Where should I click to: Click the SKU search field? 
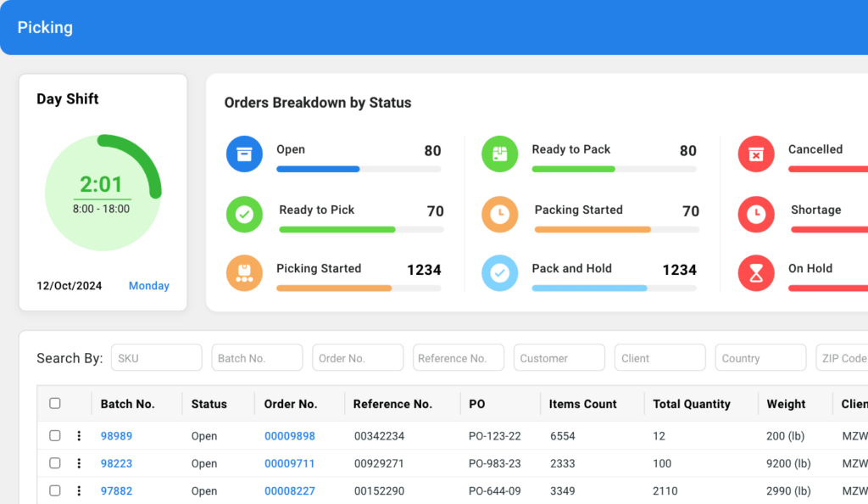pos(157,358)
